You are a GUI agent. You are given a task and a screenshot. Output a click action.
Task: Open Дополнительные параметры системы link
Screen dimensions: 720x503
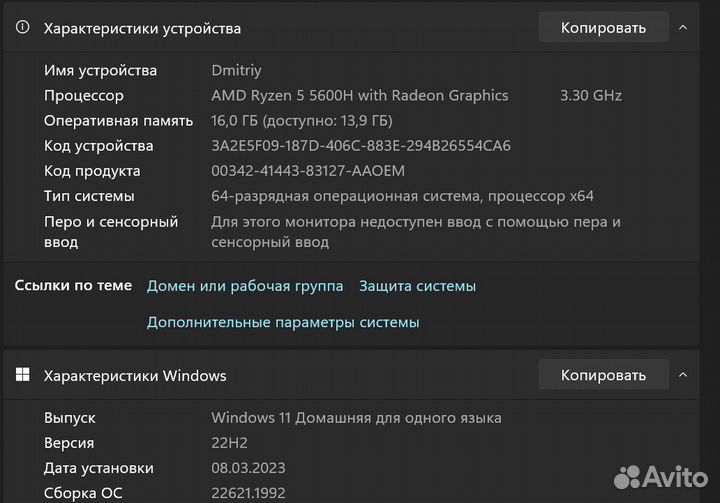coord(283,322)
